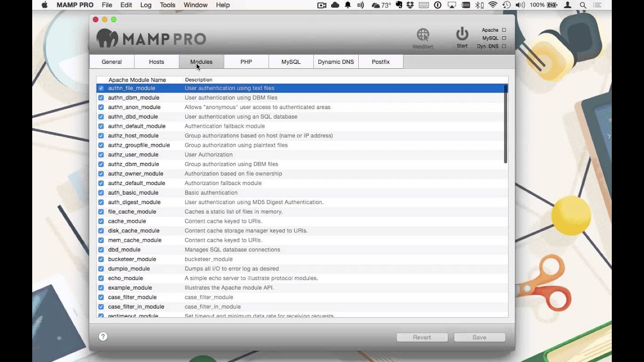Open the MySQL tab
The height and width of the screenshot is (362, 644).
[291, 62]
